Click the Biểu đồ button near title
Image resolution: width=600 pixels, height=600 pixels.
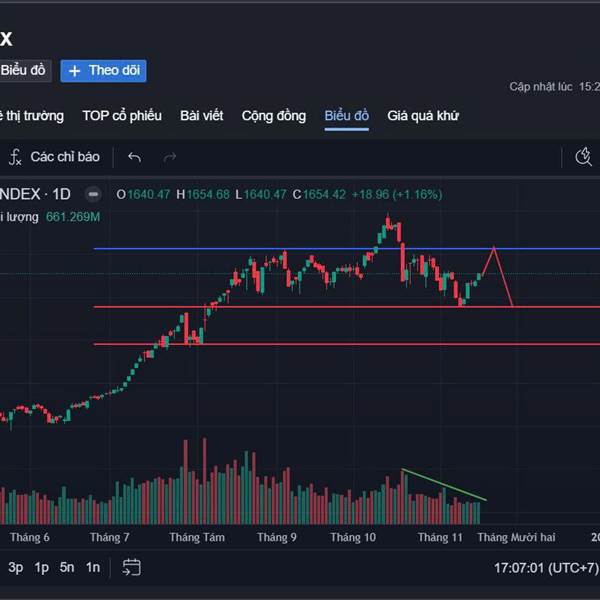point(23,71)
